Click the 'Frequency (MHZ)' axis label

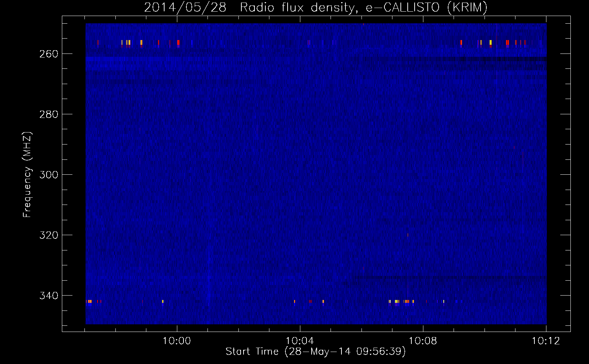28,175
